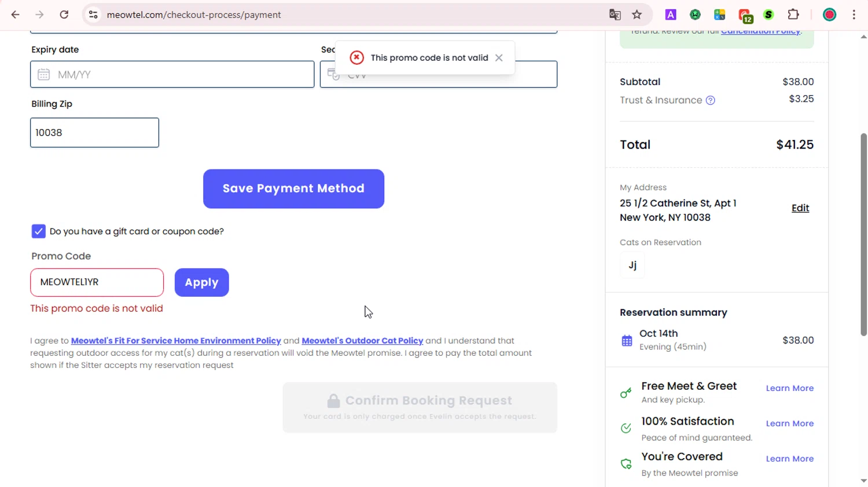The image size is (868, 487).
Task: Go back to the previous page
Action: coord(16,14)
